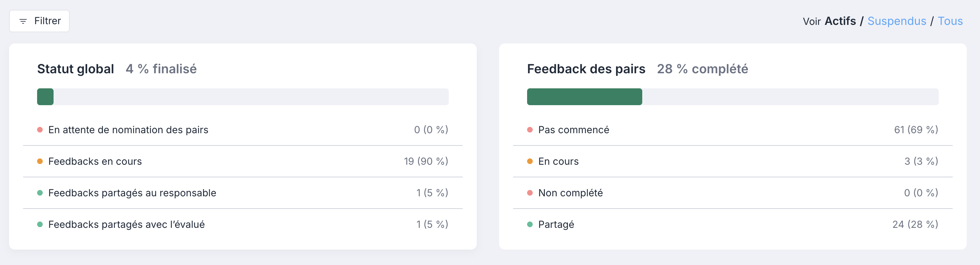
Task: Show Suspendus participants
Action: pyautogui.click(x=897, y=21)
